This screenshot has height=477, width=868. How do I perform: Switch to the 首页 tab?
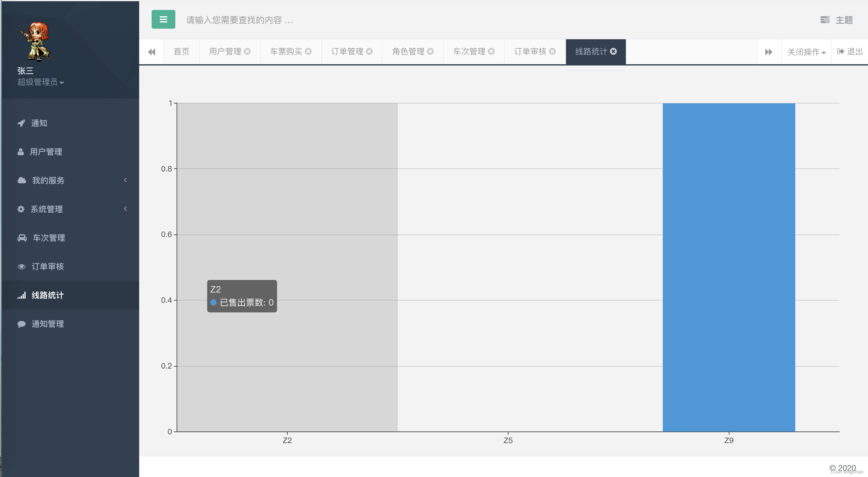coord(181,51)
